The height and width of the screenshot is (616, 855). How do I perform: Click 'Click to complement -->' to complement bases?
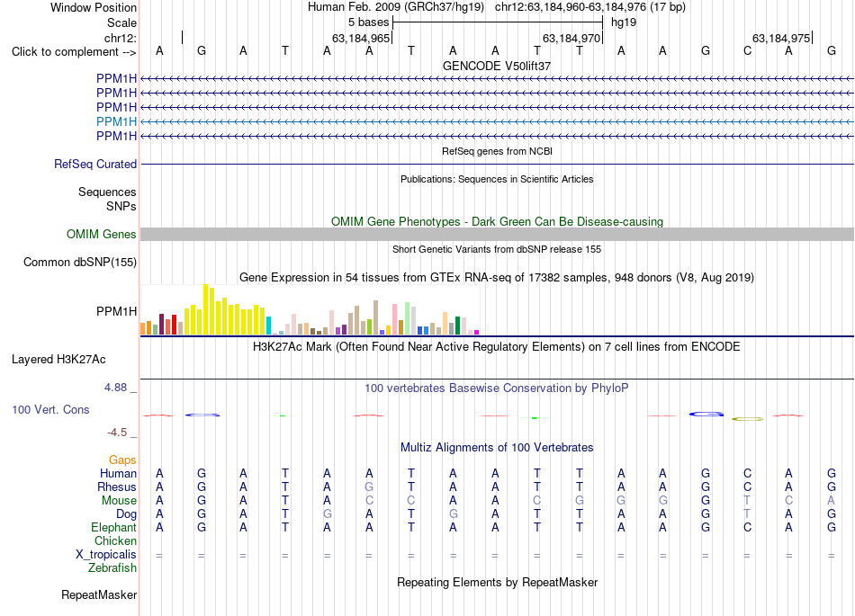click(74, 52)
